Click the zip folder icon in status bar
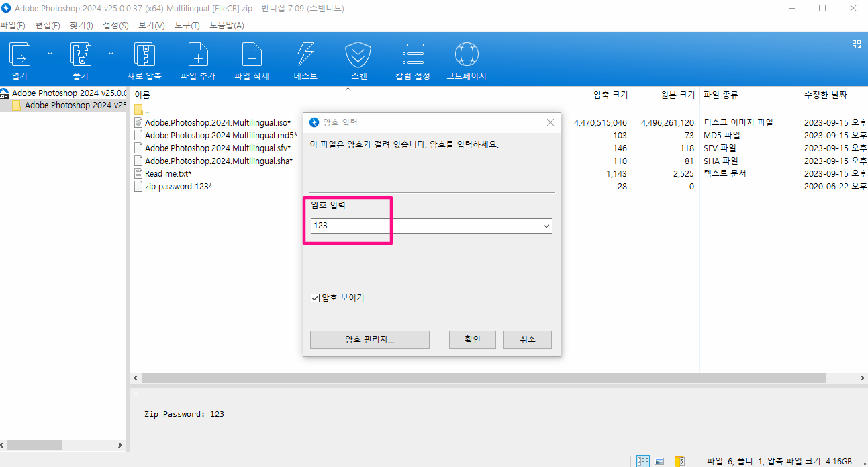This screenshot has height=467, width=868. (x=680, y=461)
